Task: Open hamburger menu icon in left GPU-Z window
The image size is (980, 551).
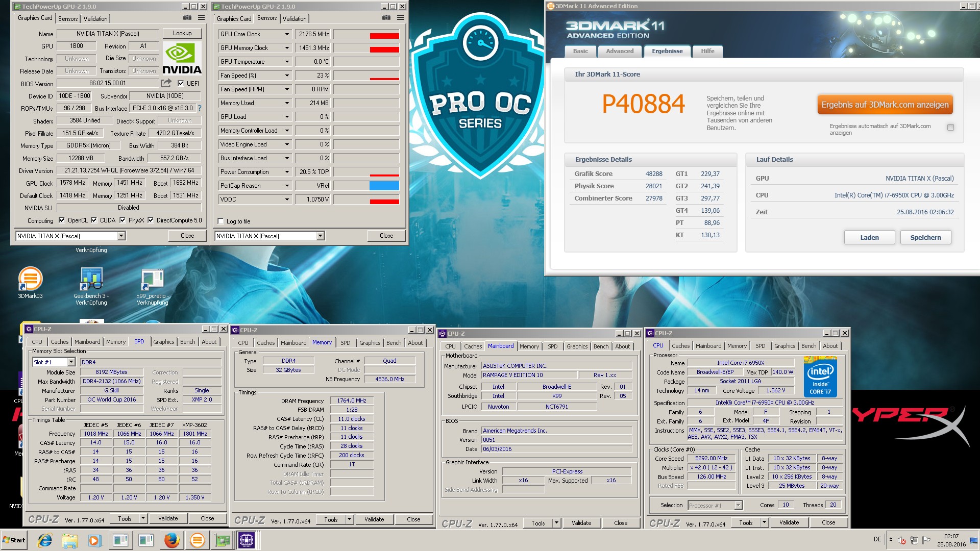Action: 202,18
